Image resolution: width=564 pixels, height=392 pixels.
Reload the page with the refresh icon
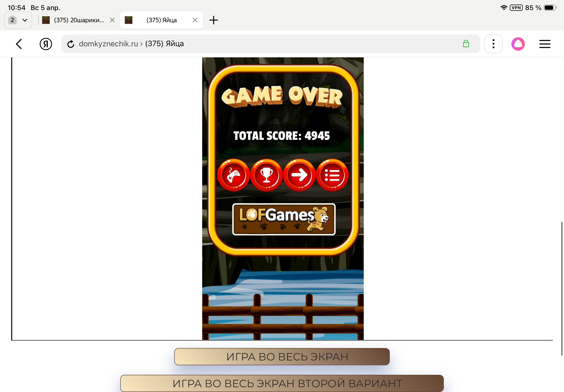71,44
